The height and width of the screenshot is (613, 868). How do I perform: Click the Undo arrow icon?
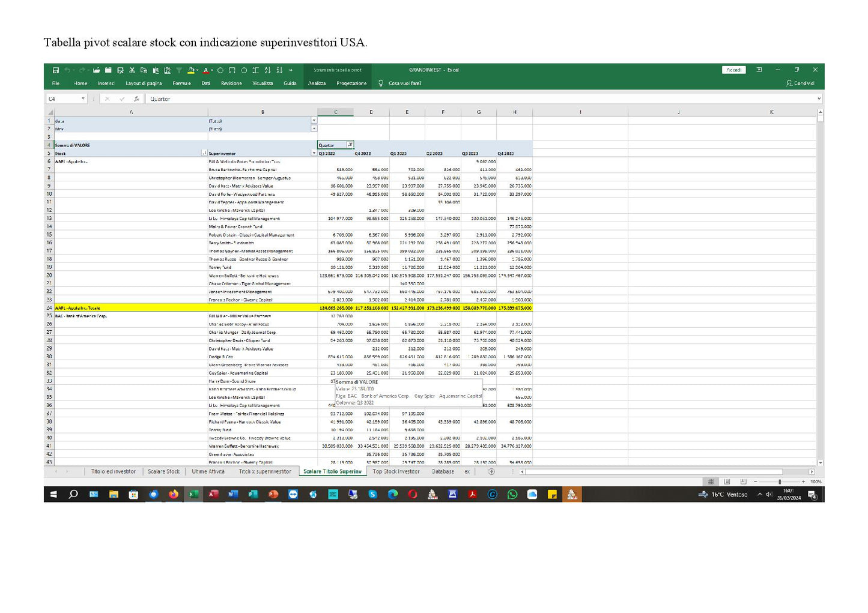pos(67,70)
